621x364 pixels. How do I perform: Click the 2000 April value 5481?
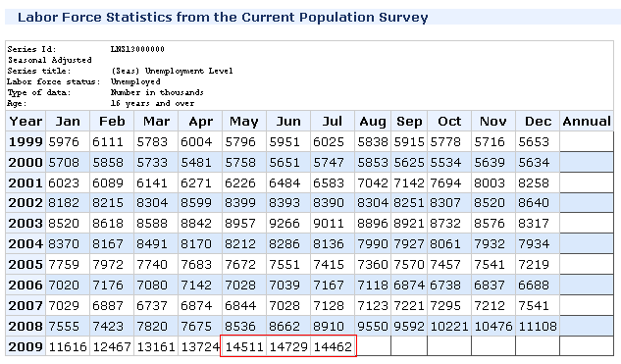196,163
